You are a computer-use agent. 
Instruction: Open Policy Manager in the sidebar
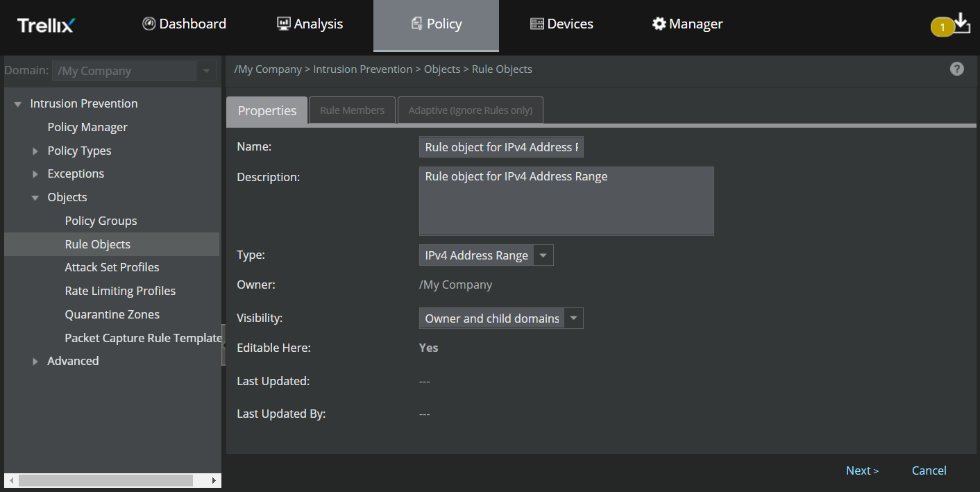[87, 127]
